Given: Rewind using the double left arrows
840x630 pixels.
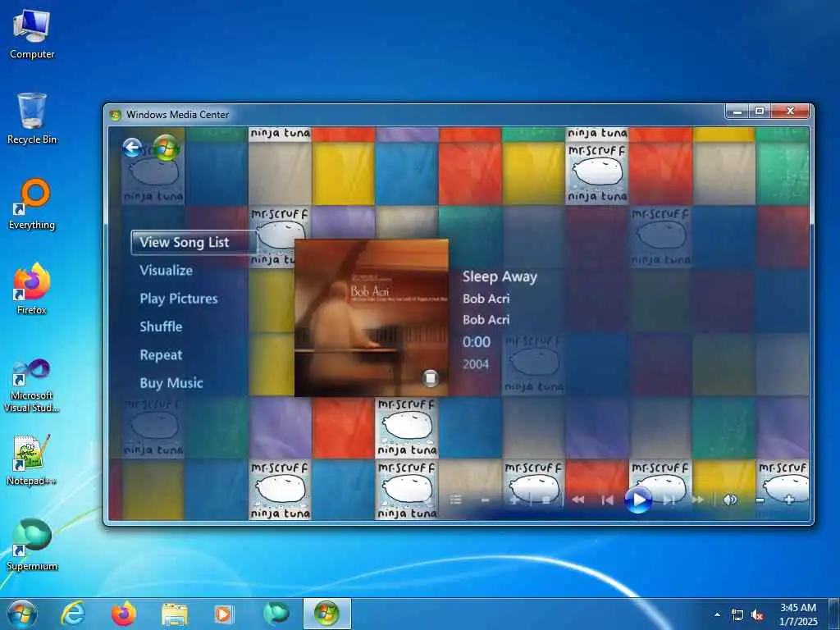Looking at the screenshot, I should [x=578, y=500].
